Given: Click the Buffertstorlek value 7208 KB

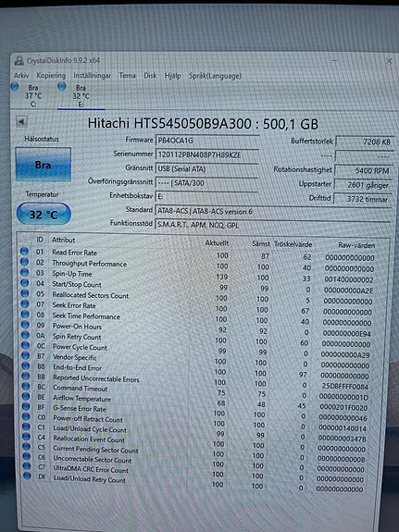Looking at the screenshot, I should click(x=365, y=142).
